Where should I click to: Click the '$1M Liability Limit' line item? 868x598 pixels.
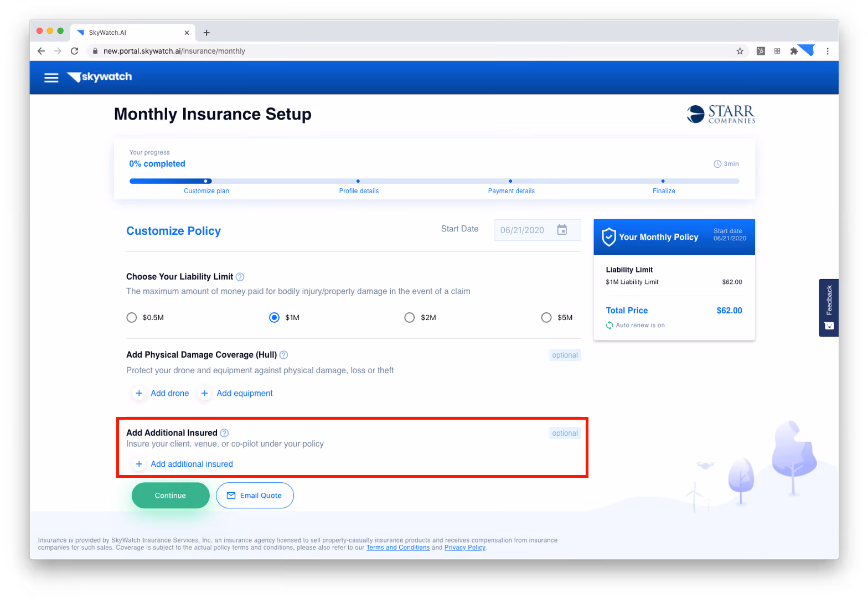tap(632, 282)
